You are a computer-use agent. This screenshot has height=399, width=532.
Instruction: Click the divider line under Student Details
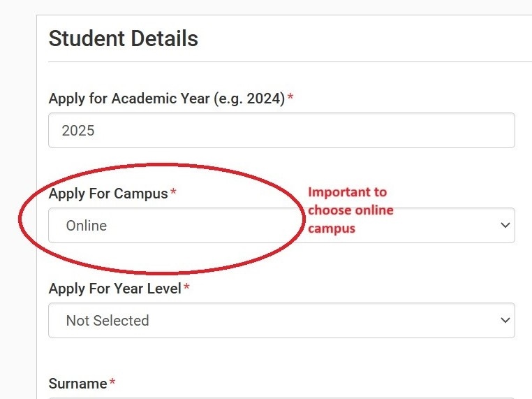tap(290, 62)
